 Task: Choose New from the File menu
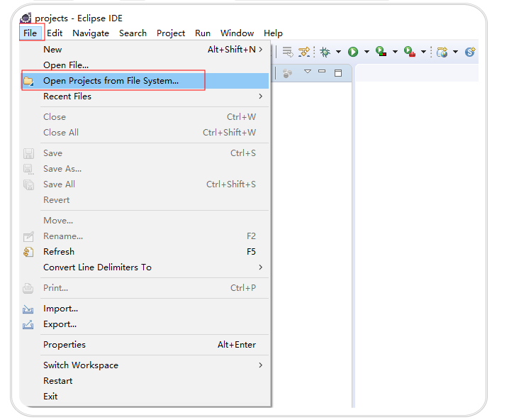click(145, 50)
